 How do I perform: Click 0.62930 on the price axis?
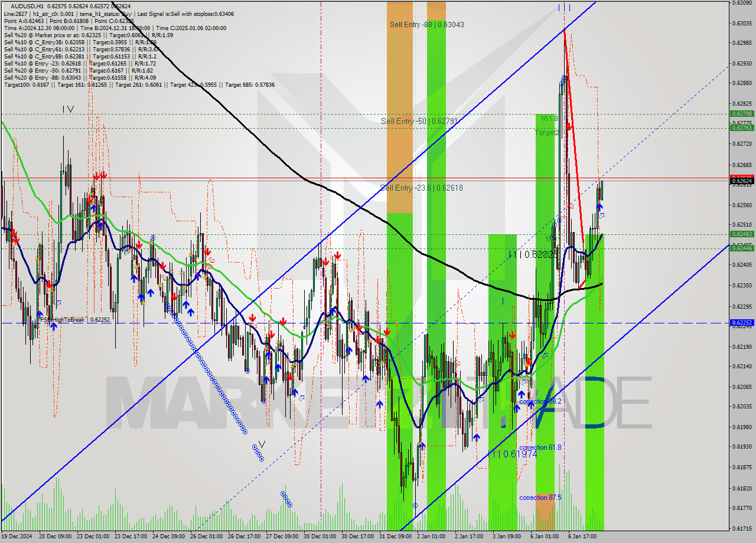[x=742, y=63]
